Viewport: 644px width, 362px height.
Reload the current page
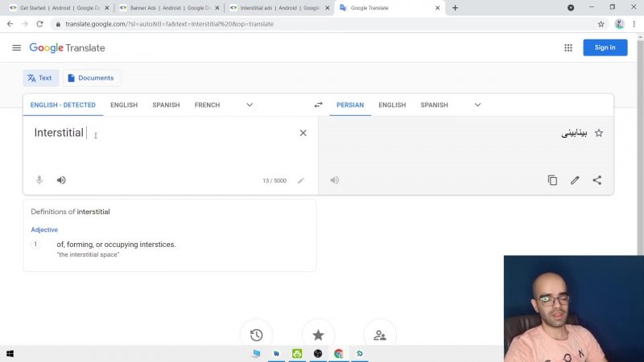[39, 24]
